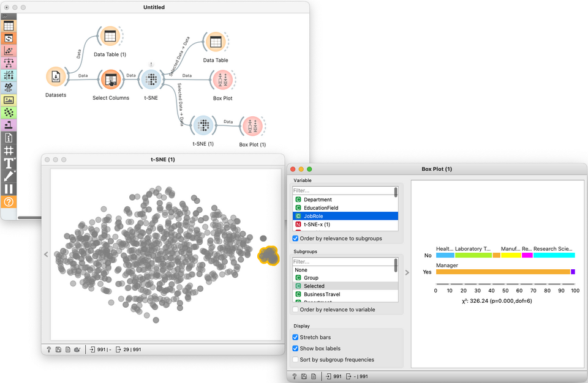Expand the t-SNE left side panel arrow
588x383 pixels.
point(46,255)
